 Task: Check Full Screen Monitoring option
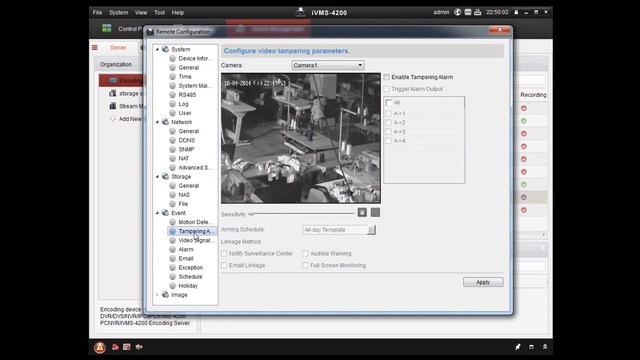click(305, 265)
